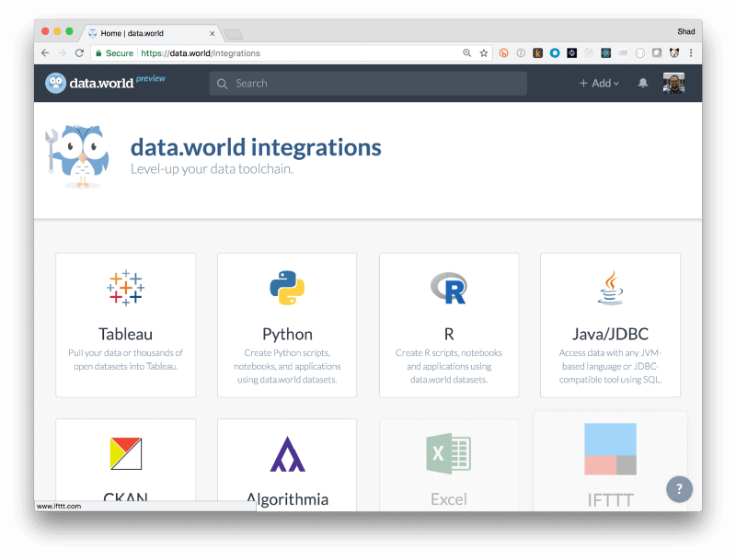This screenshot has height=560, width=736.
Task: Open the Algorithmia integration title
Action: pyautogui.click(x=287, y=499)
